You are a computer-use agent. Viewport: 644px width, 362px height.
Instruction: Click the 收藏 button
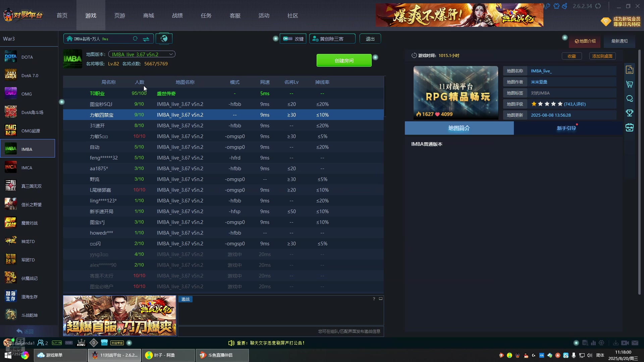click(572, 56)
